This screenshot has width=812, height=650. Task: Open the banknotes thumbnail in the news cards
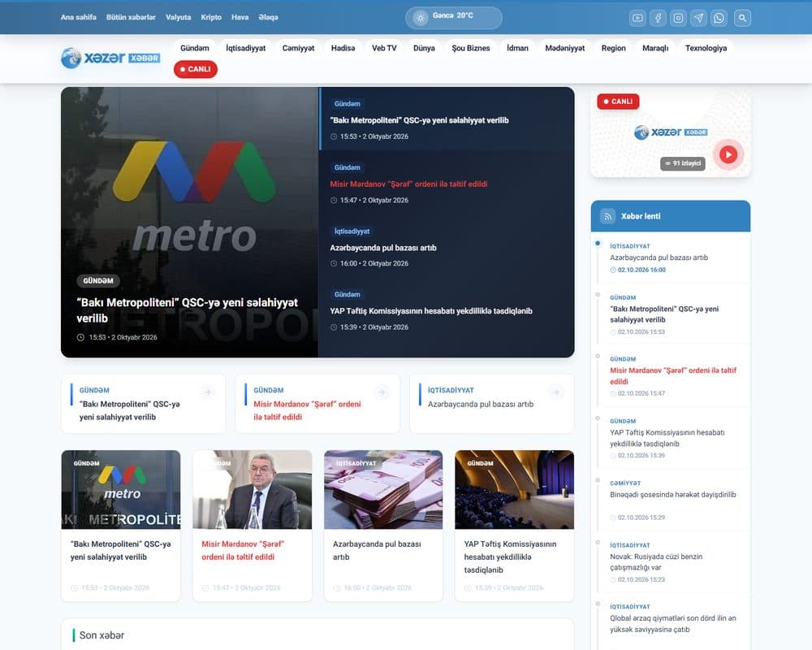point(383,489)
